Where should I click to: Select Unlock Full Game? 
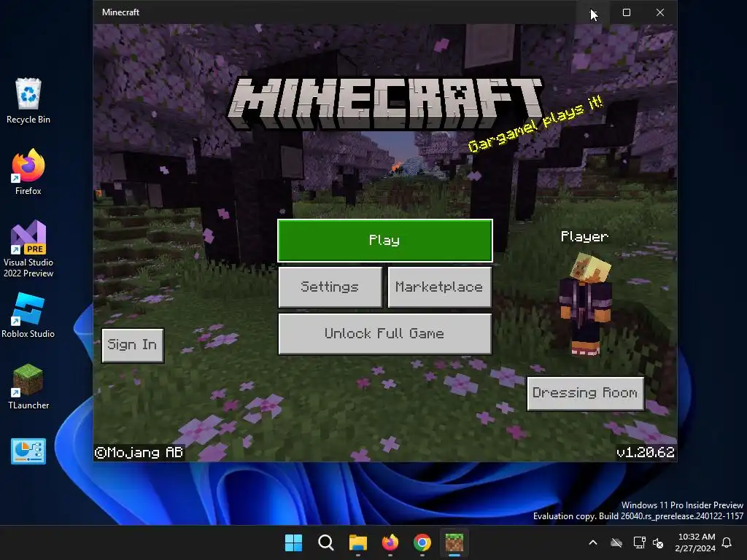point(385,333)
